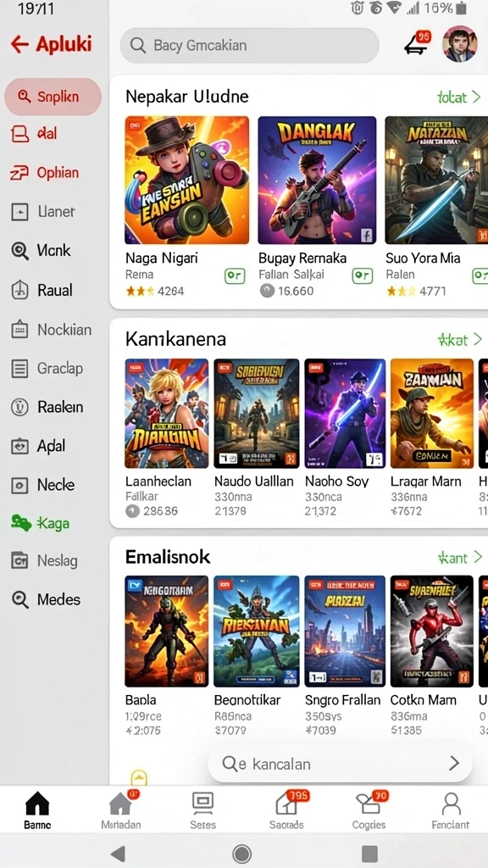The width and height of the screenshot is (488, 868).
Task: Switch to the Fenciant profile tab
Action: 451,810
